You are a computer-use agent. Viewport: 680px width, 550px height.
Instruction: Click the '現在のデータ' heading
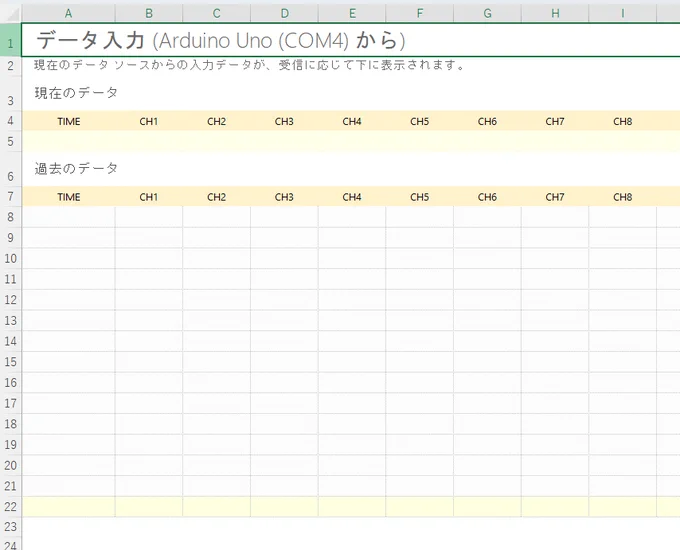pyautogui.click(x=76, y=93)
